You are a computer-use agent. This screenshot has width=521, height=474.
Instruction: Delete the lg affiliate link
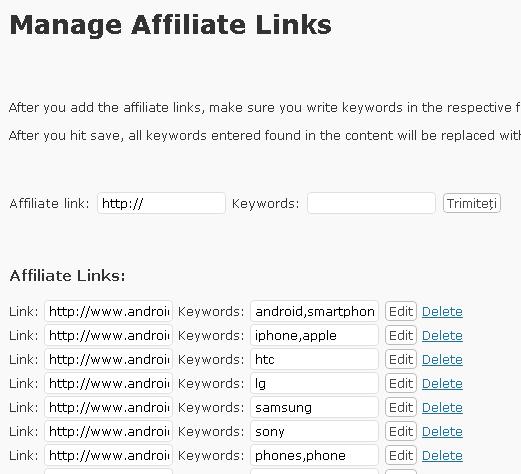(442, 384)
